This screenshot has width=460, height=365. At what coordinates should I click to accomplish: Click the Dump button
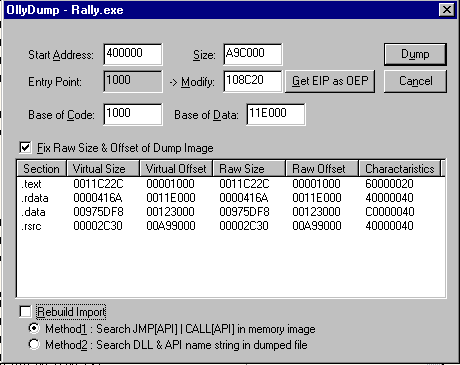(415, 54)
